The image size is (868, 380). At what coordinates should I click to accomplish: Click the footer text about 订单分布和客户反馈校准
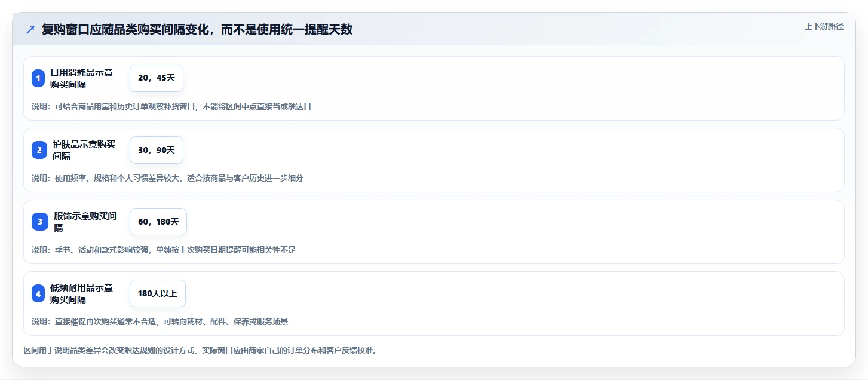click(200, 350)
